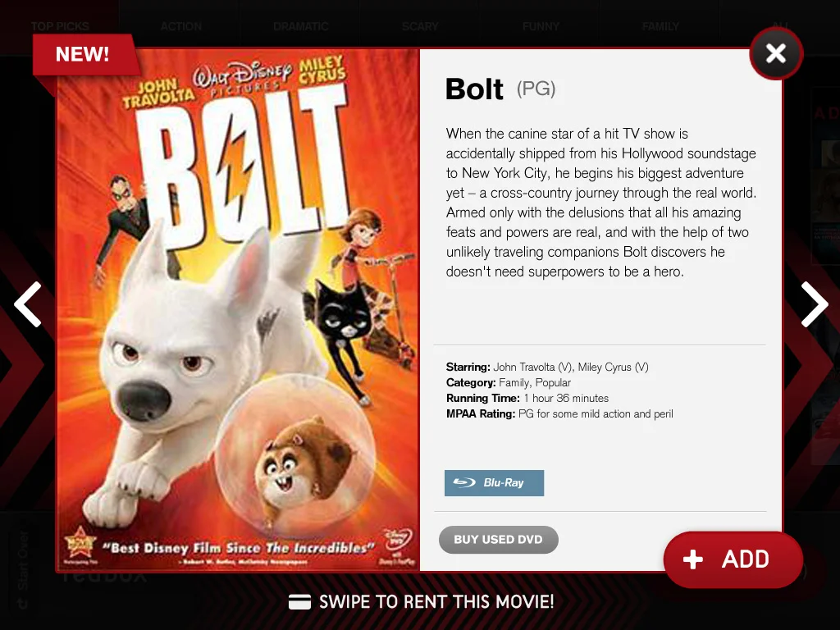Tap the credit card swipe icon

[299, 602]
